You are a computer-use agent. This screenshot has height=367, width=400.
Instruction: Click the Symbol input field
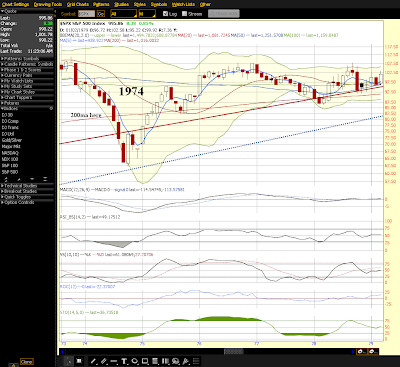point(86,14)
